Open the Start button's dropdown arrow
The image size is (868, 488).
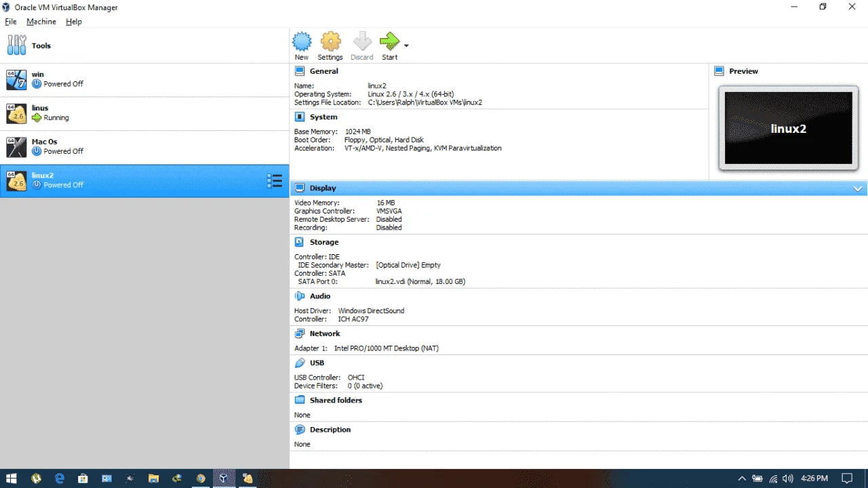pyautogui.click(x=406, y=46)
